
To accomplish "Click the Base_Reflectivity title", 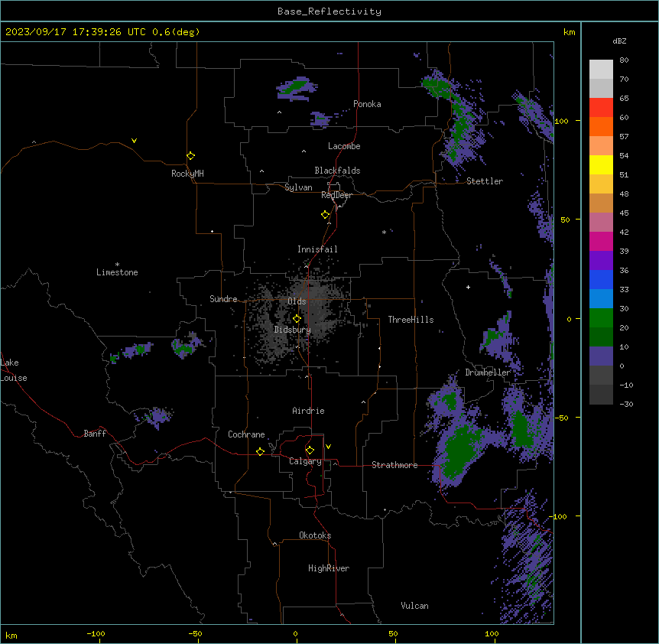I will tap(329, 11).
